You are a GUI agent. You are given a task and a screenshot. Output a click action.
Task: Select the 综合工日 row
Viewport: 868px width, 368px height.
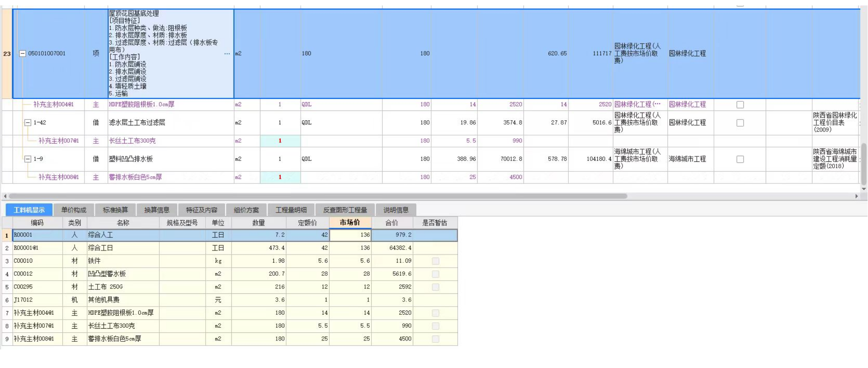pyautogui.click(x=230, y=248)
